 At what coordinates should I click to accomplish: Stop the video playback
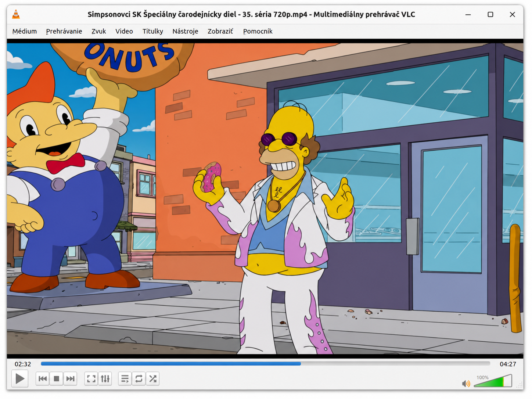pos(56,378)
